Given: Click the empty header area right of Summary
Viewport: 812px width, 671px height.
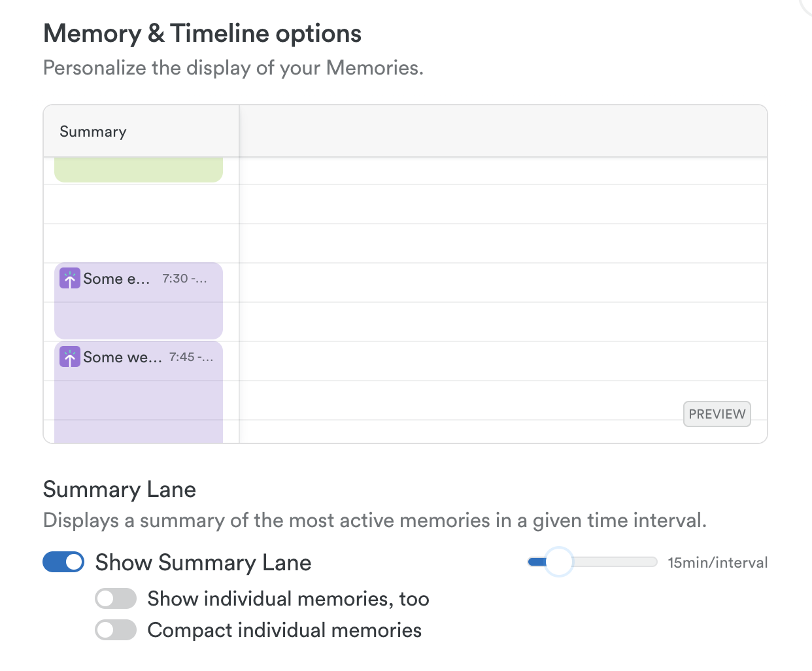Looking at the screenshot, I should [x=503, y=131].
